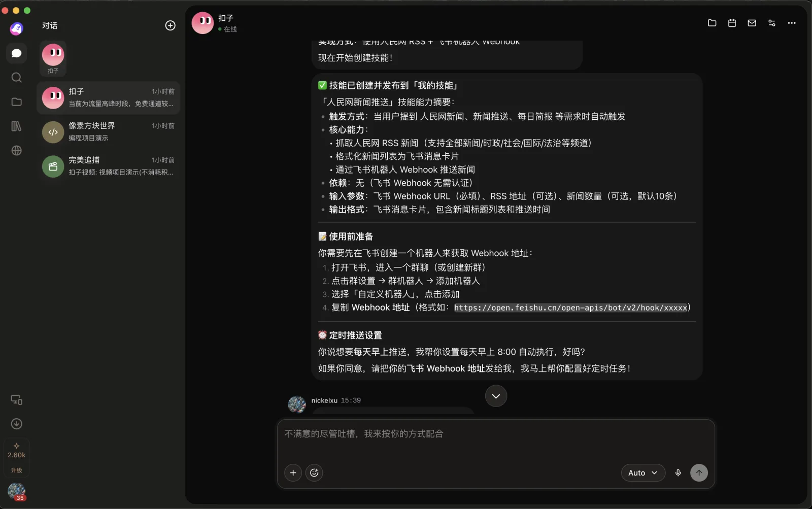
Task: Click the emoji-style icon beside attachment button
Action: coord(314,472)
